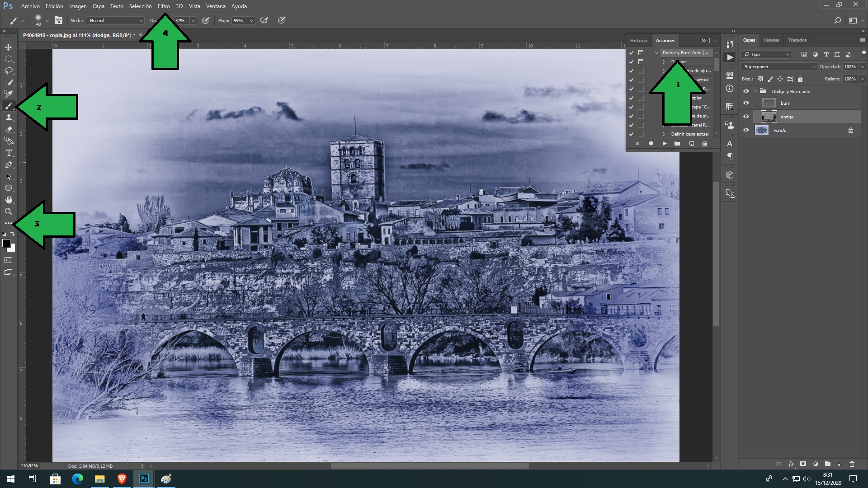
Task: Toggle checkmark for Dodge y Burn Auto action set
Action: click(632, 53)
